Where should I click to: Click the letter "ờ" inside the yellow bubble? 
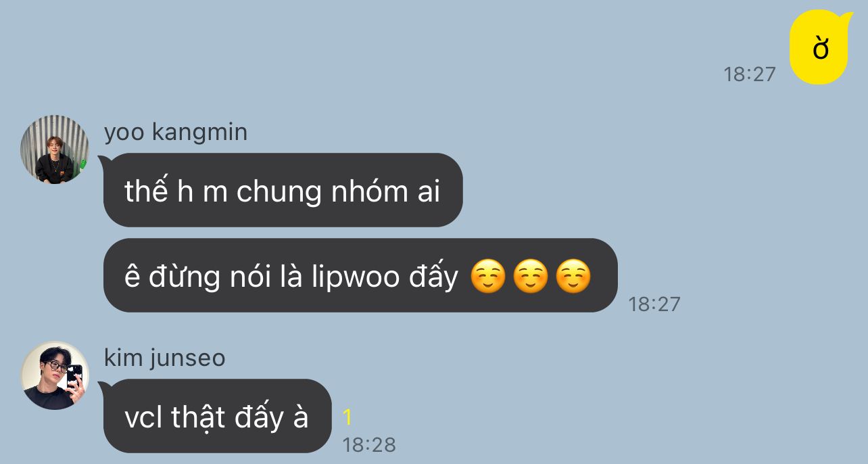(821, 49)
